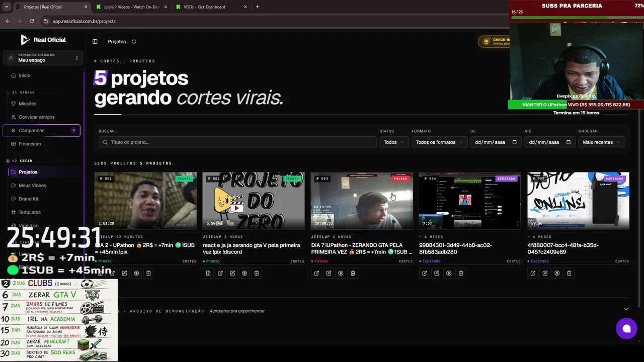Click the De date input field
Screen dimensions: 644x362
pos(496,142)
